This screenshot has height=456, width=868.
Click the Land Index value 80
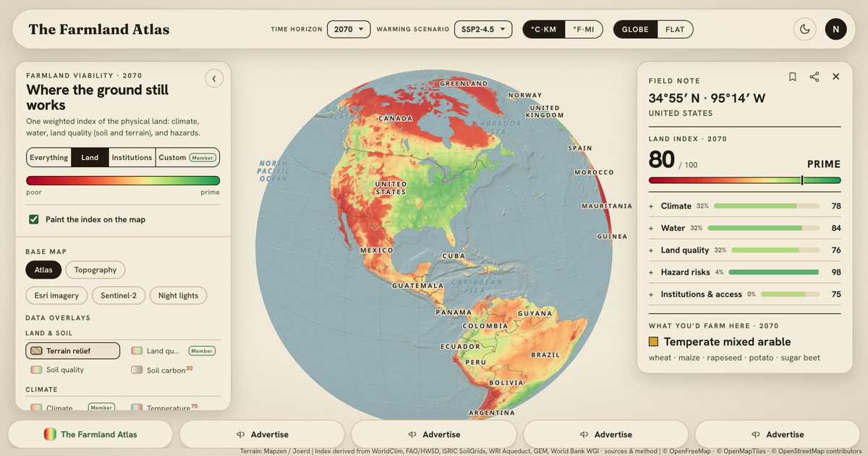click(662, 159)
